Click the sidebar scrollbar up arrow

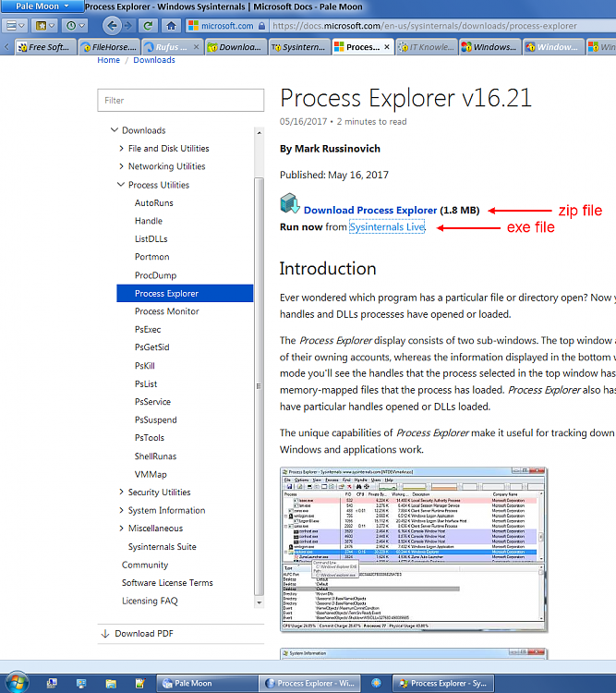(259, 132)
